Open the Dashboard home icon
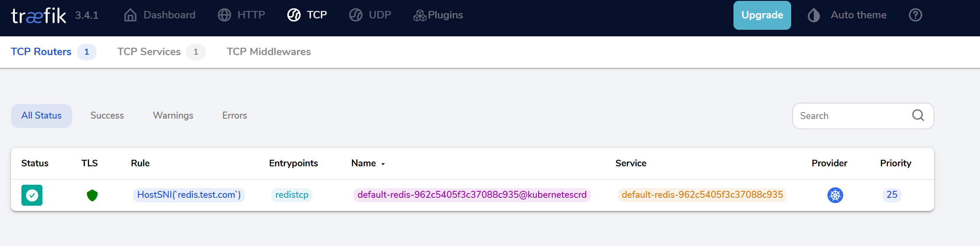Image resolution: width=980 pixels, height=246 pixels. tap(130, 15)
